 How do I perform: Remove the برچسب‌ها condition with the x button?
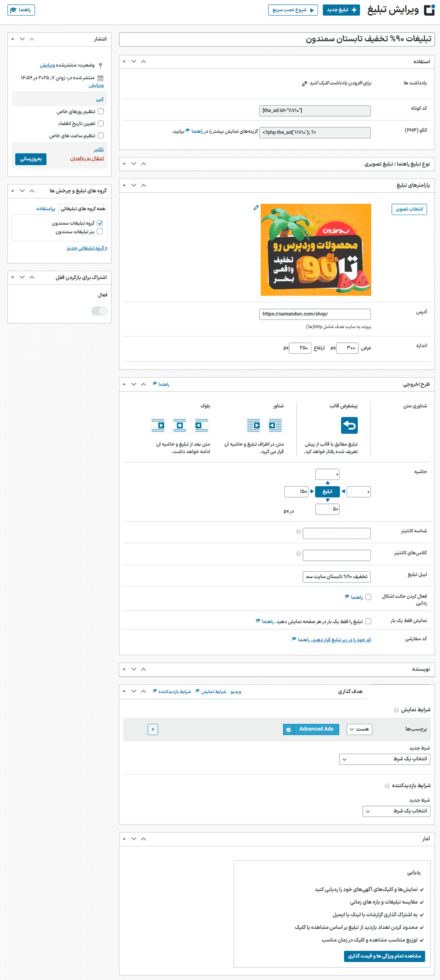(x=153, y=729)
